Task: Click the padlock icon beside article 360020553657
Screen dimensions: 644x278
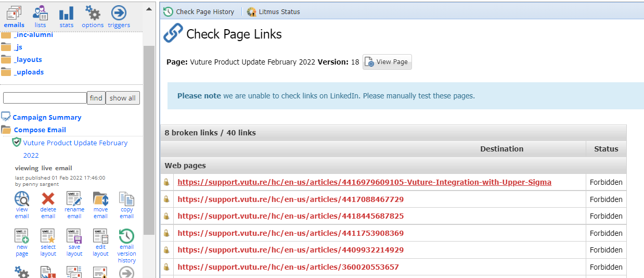Action: [x=166, y=267]
